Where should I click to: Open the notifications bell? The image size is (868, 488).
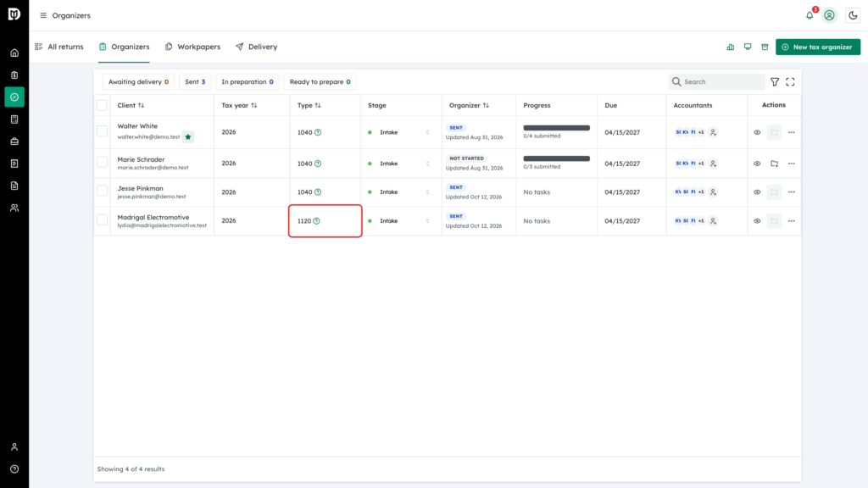tap(810, 15)
